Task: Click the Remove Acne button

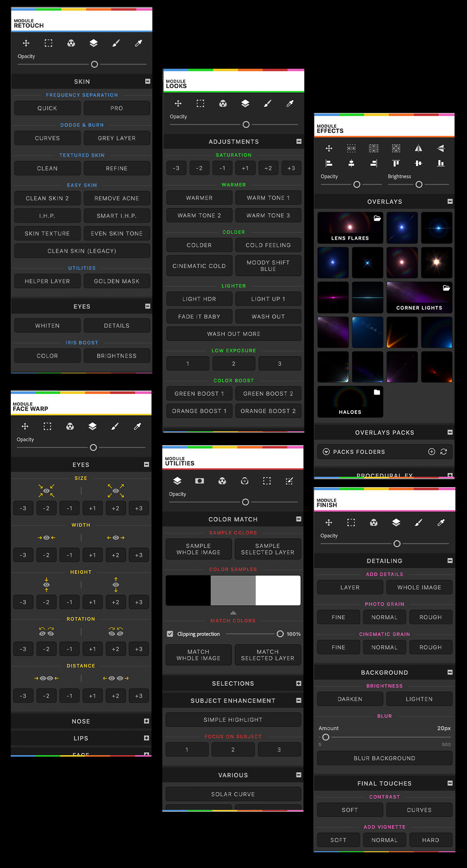Action: click(x=117, y=198)
